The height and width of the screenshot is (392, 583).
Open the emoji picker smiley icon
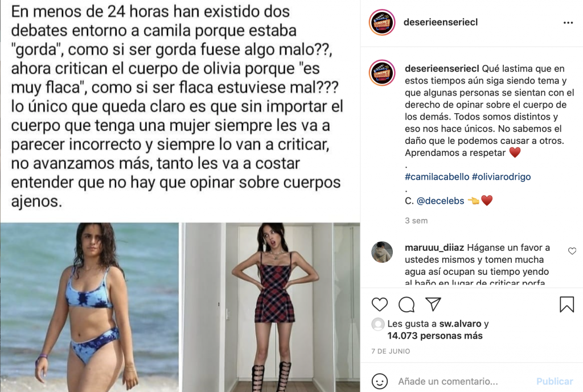(380, 381)
